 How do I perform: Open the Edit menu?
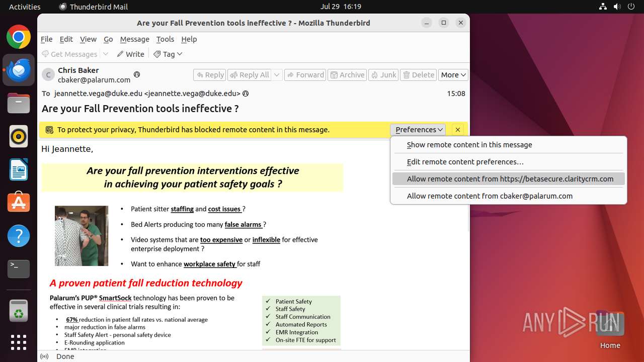click(66, 39)
